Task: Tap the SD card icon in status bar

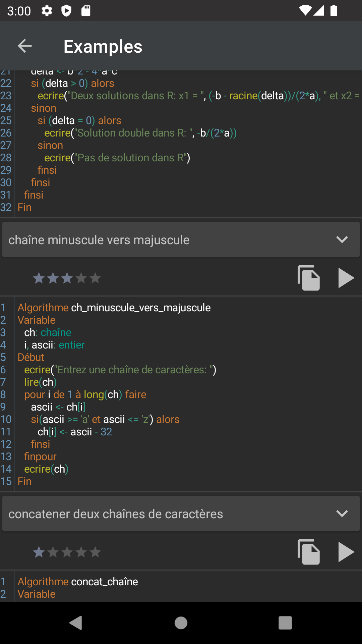Action: 86,11
